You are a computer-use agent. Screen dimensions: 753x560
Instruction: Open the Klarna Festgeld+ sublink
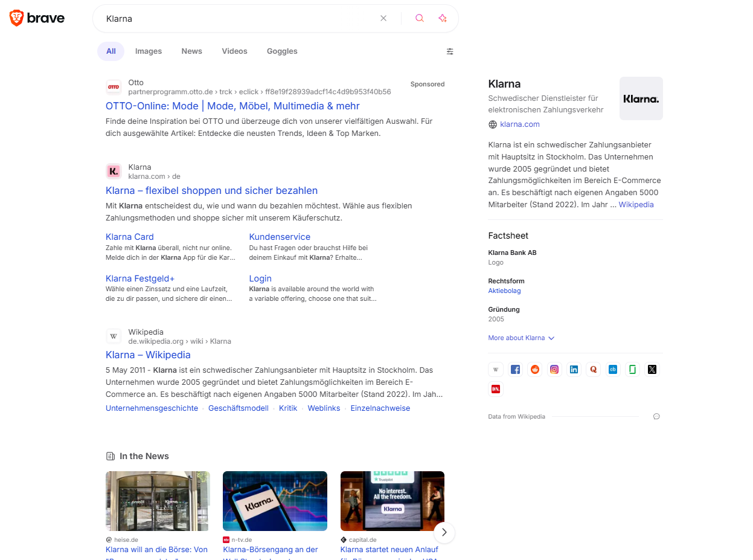coord(140,278)
